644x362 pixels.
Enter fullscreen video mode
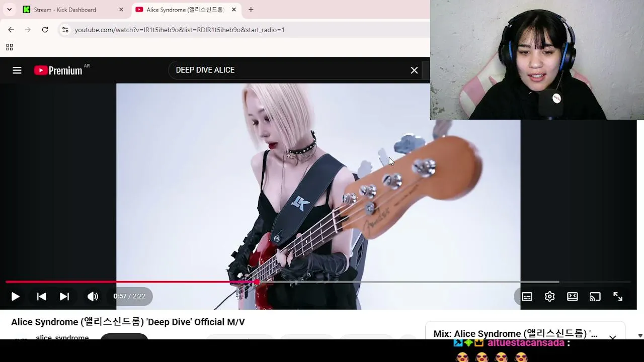tap(618, 297)
